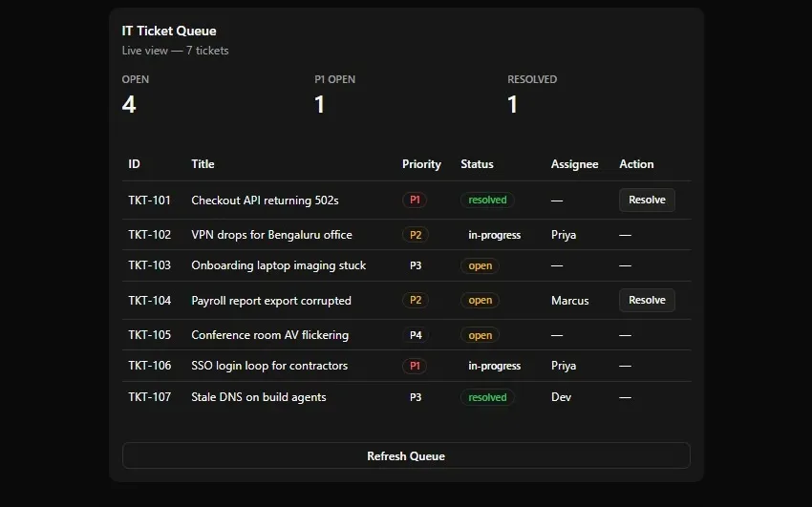Viewport: 812px width, 507px height.
Task: Click the P2 badge on TKT-102
Action: [416, 235]
